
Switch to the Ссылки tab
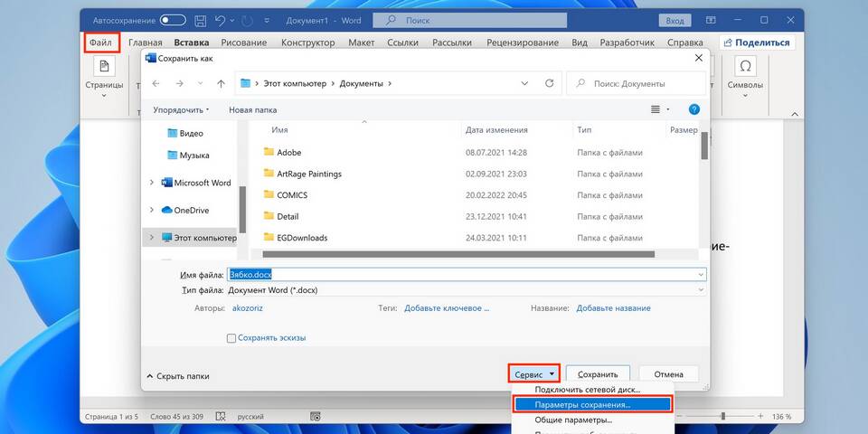tap(403, 42)
